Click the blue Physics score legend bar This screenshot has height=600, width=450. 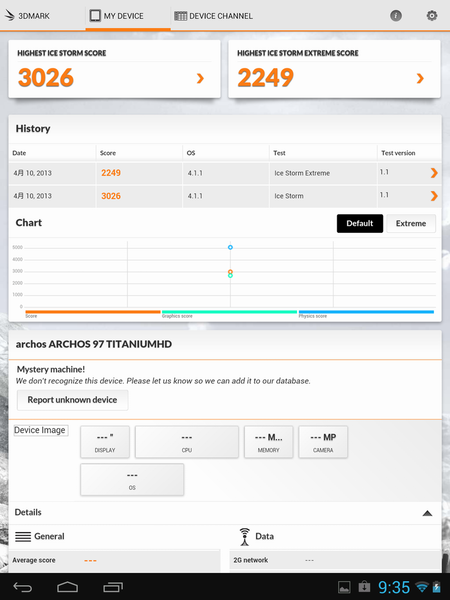(x=366, y=312)
